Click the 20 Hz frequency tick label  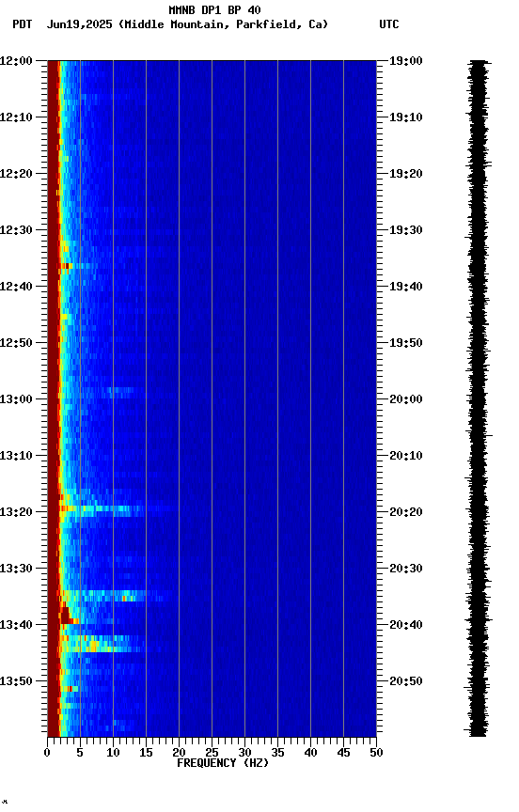click(179, 753)
